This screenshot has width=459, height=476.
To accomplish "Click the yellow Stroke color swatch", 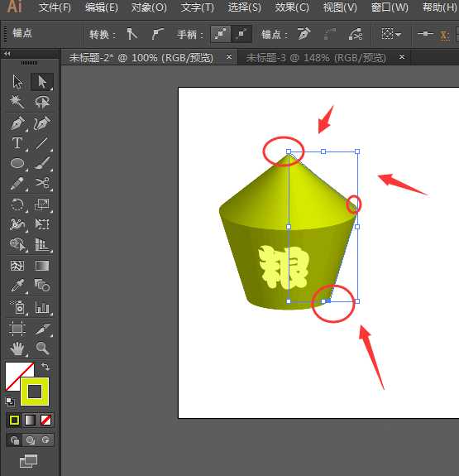I will click(x=35, y=392).
